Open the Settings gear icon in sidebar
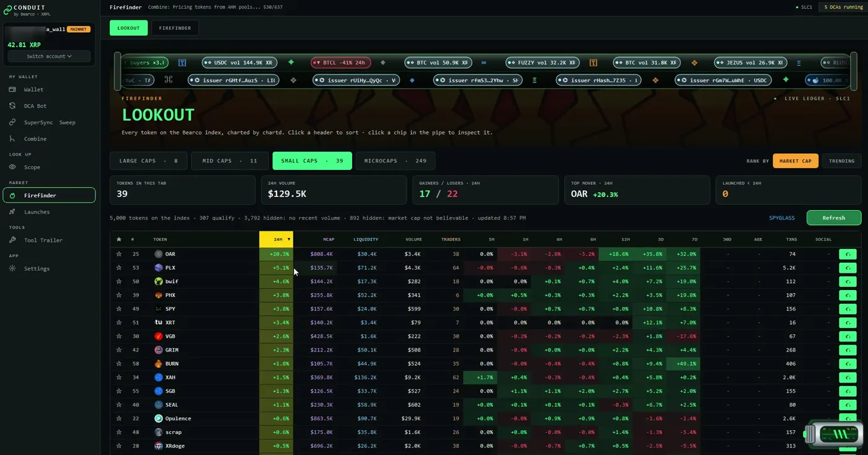Screen dimensions: 868x455 click(12, 268)
